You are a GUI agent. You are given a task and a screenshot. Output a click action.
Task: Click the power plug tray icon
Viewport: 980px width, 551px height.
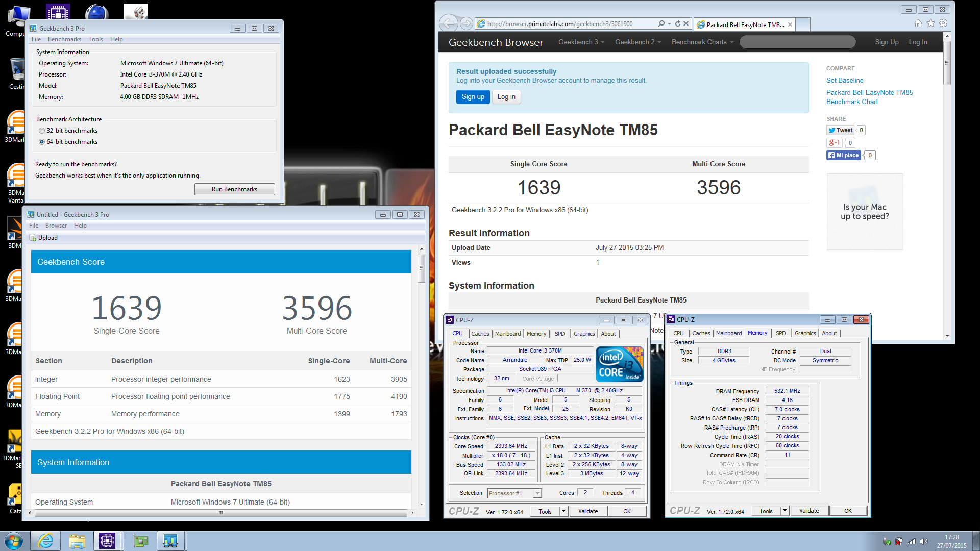[x=899, y=541]
